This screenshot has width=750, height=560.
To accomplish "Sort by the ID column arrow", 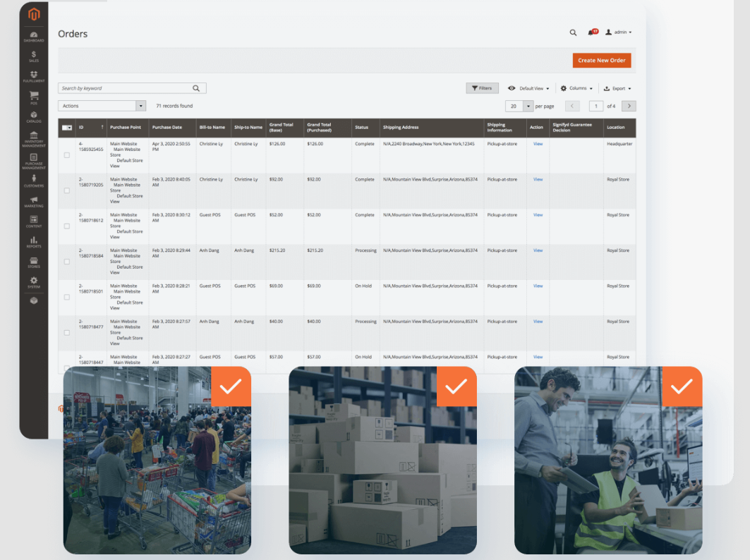I will pos(102,127).
